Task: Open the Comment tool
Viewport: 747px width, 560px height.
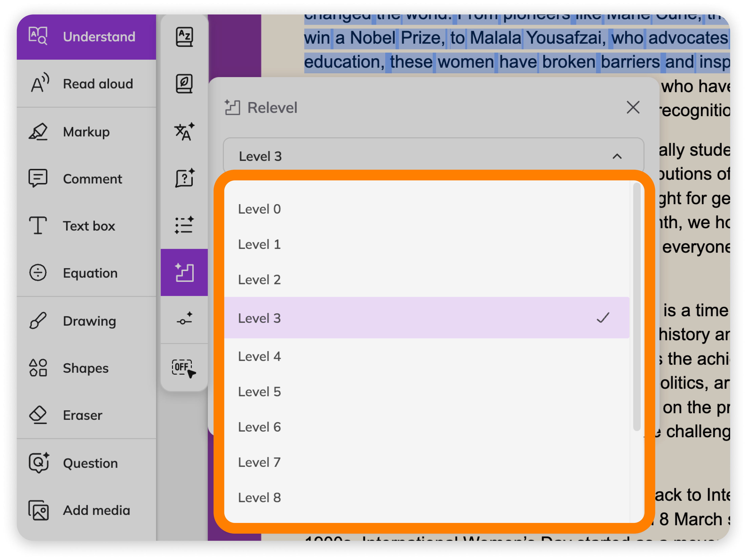Action: coord(86,179)
